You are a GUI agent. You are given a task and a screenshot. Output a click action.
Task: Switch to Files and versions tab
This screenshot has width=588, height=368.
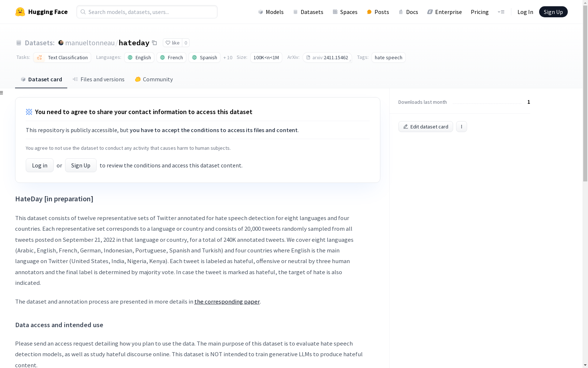[98, 79]
